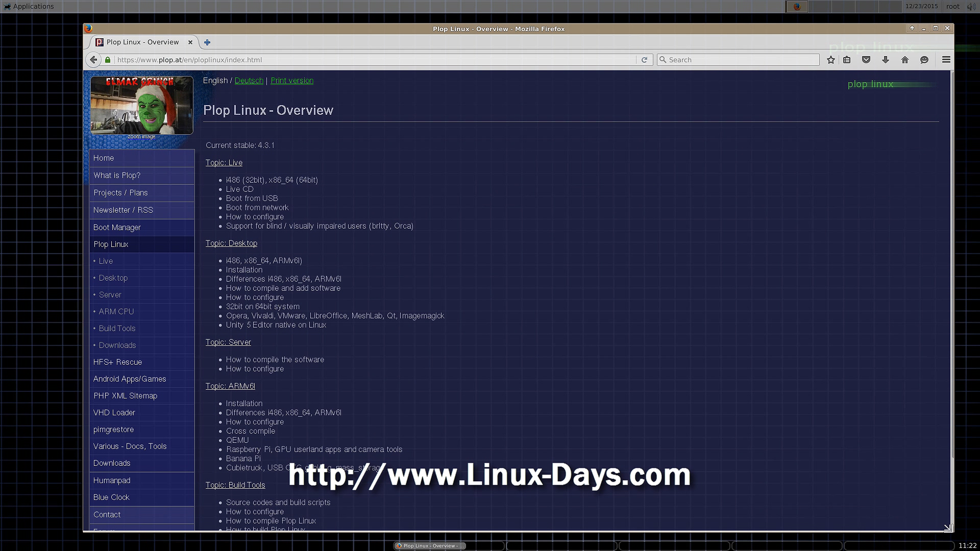
Task: Open Contact sidebar item
Action: point(142,515)
